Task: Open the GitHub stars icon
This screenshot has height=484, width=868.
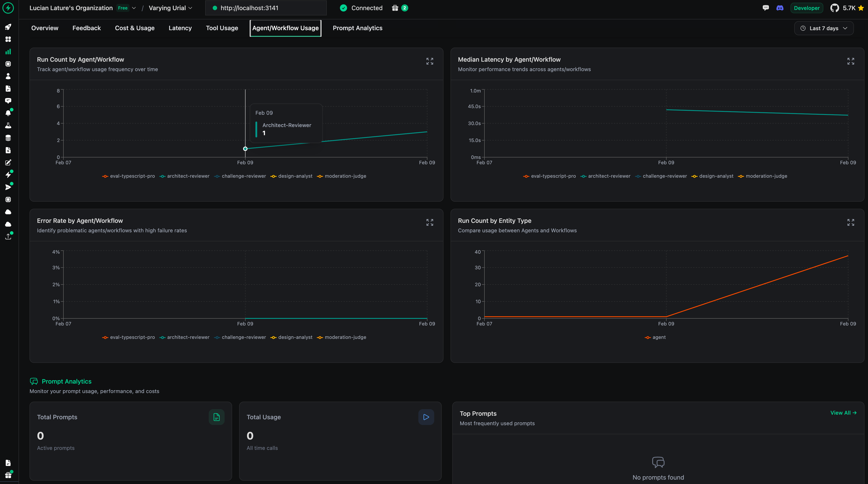Action: pos(834,8)
